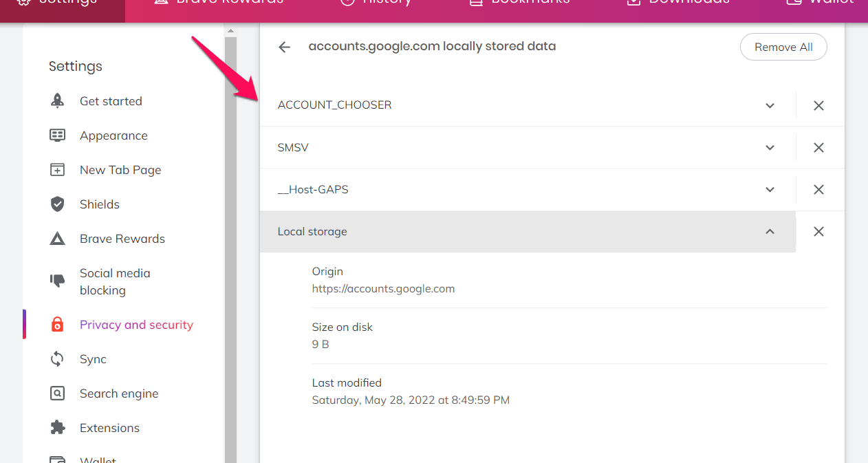Click the Get started rocket icon
The width and height of the screenshot is (868, 463).
pyautogui.click(x=58, y=101)
